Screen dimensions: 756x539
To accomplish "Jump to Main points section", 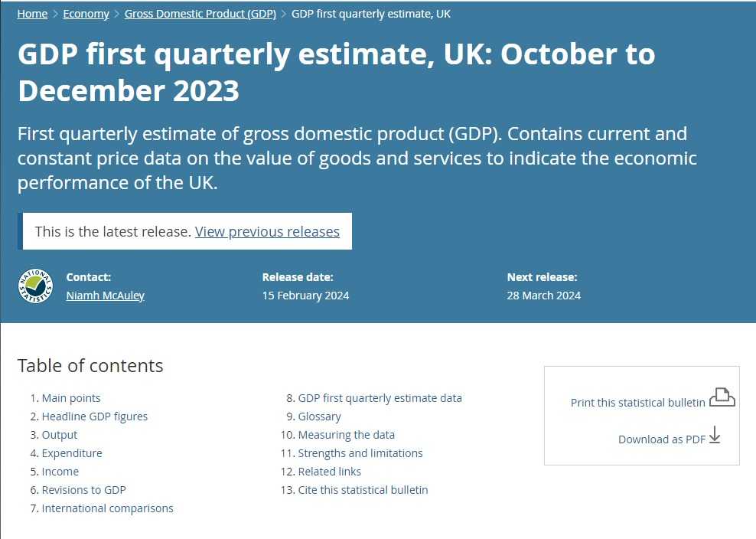I will coord(70,398).
